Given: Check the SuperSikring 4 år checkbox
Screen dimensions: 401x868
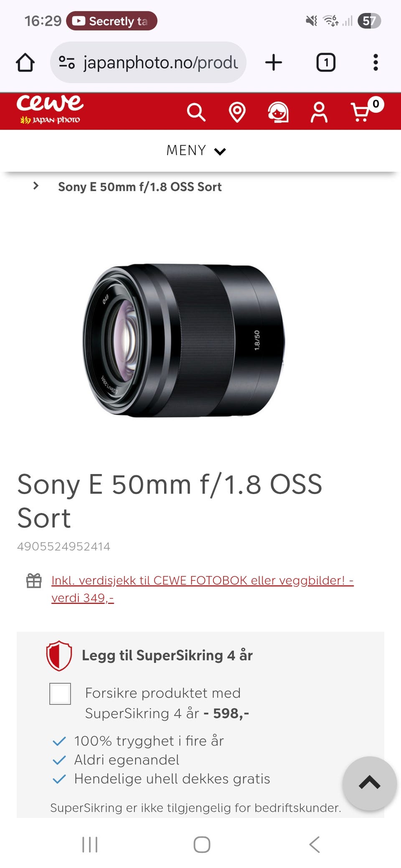Looking at the screenshot, I should point(60,694).
